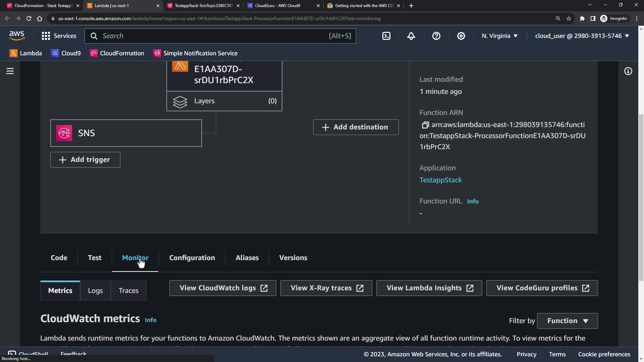Open the notifications bell
Viewport: 644px width, 362px height.
pyautogui.click(x=411, y=36)
